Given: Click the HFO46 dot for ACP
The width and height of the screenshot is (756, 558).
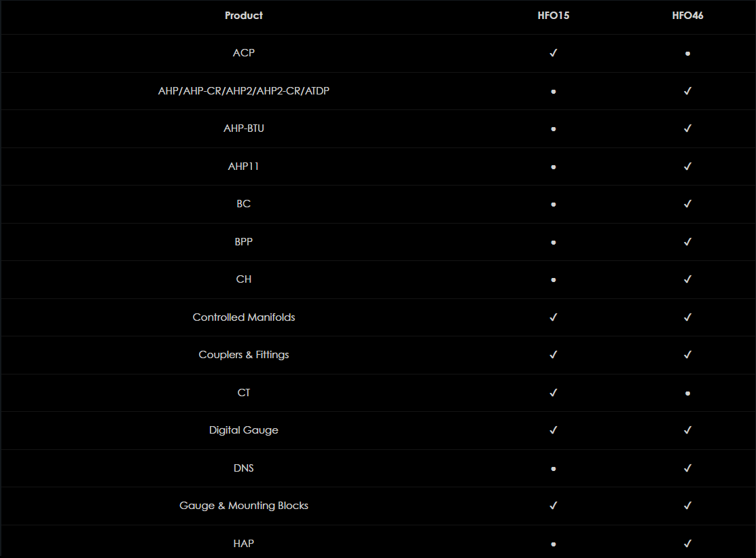Looking at the screenshot, I should [687, 53].
